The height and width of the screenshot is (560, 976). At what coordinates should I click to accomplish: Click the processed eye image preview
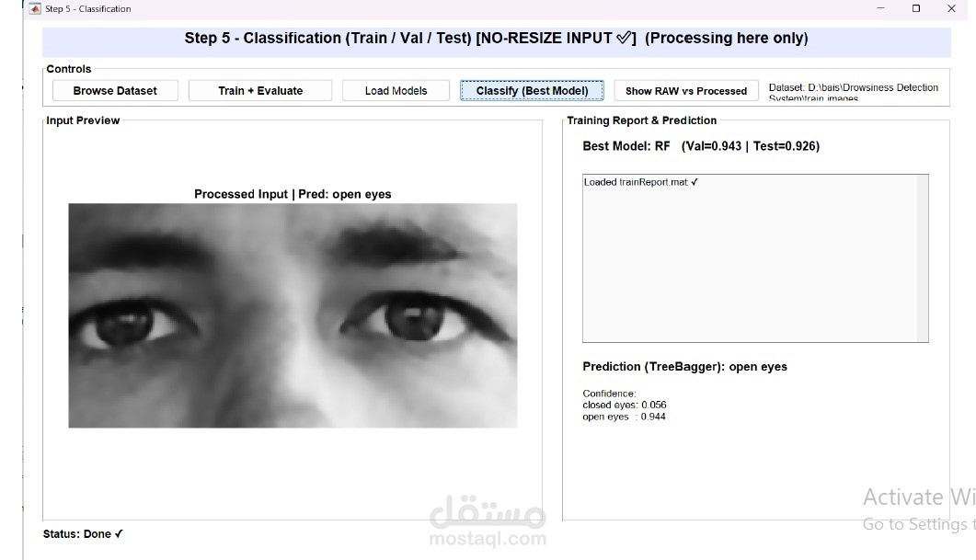tap(293, 315)
